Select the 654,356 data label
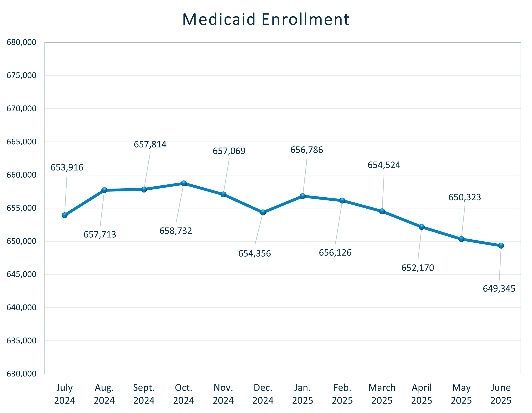Screen dimensions: 532x413 point(254,254)
